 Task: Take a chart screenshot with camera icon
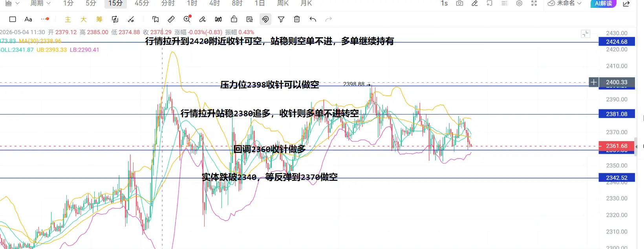tap(459, 3)
